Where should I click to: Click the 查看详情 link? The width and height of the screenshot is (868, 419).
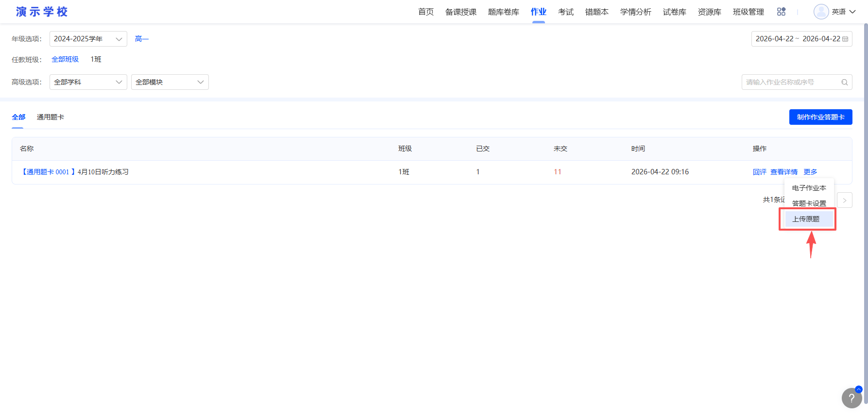tap(784, 172)
